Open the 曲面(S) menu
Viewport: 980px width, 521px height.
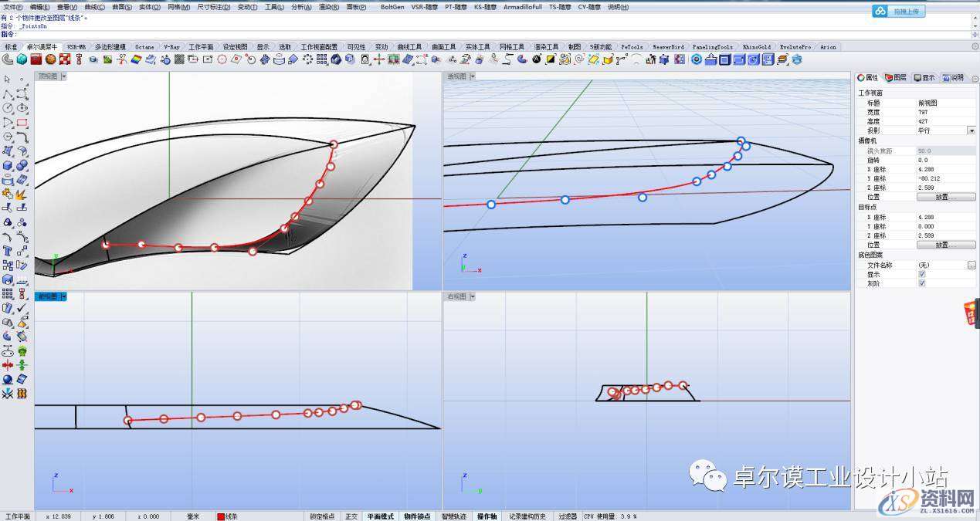point(122,7)
